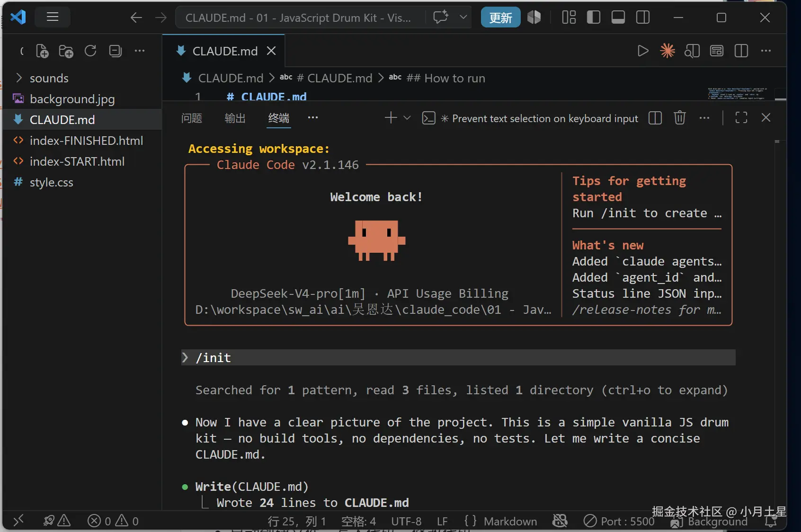The height and width of the screenshot is (532, 801).
Task: Change the LF end of line sequence
Action: 442,521
